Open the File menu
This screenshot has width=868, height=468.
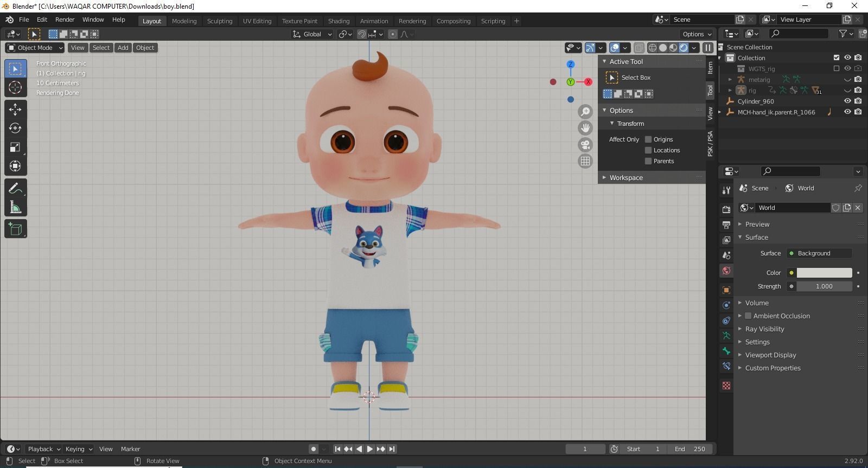point(24,20)
